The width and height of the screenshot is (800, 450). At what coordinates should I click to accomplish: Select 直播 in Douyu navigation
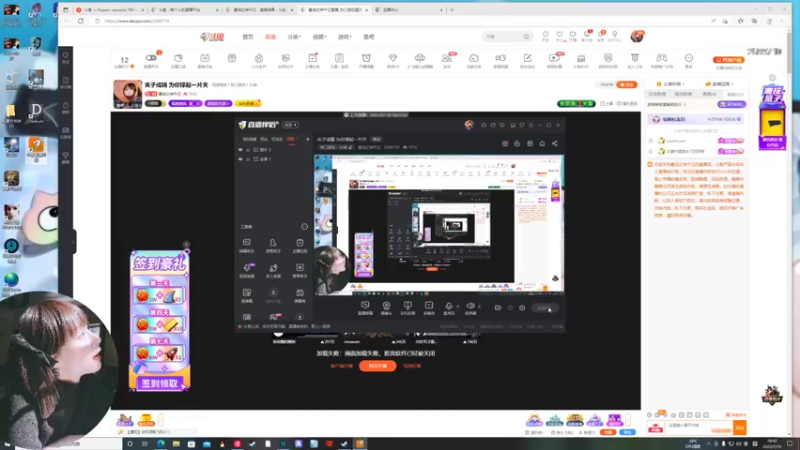click(x=270, y=37)
